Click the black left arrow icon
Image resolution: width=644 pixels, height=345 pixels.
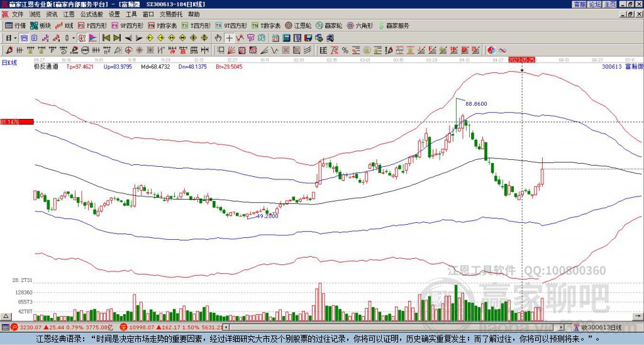coord(128,38)
